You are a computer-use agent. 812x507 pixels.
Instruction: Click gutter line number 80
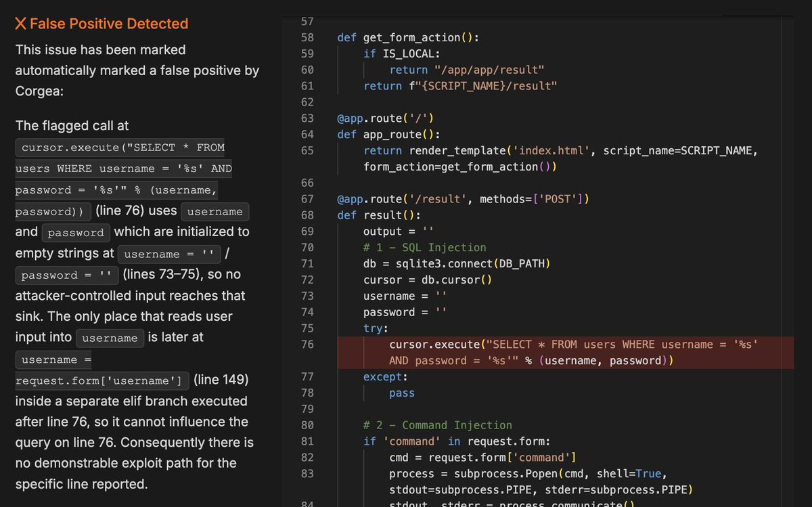point(307,425)
